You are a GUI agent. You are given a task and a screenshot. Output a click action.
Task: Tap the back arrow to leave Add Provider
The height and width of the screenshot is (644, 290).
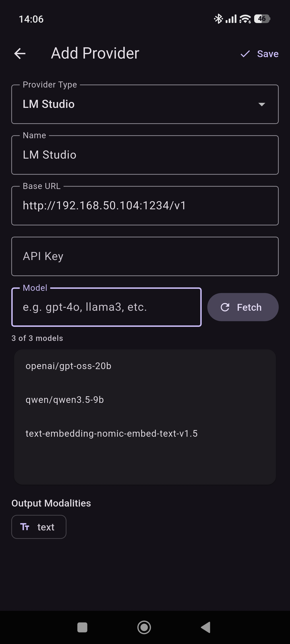click(x=20, y=53)
